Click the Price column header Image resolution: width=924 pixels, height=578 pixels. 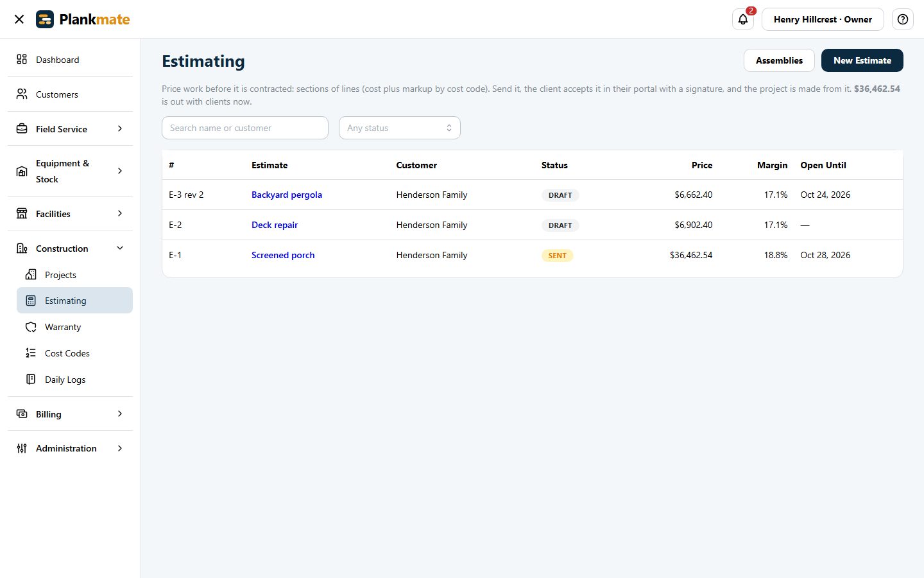(x=702, y=165)
